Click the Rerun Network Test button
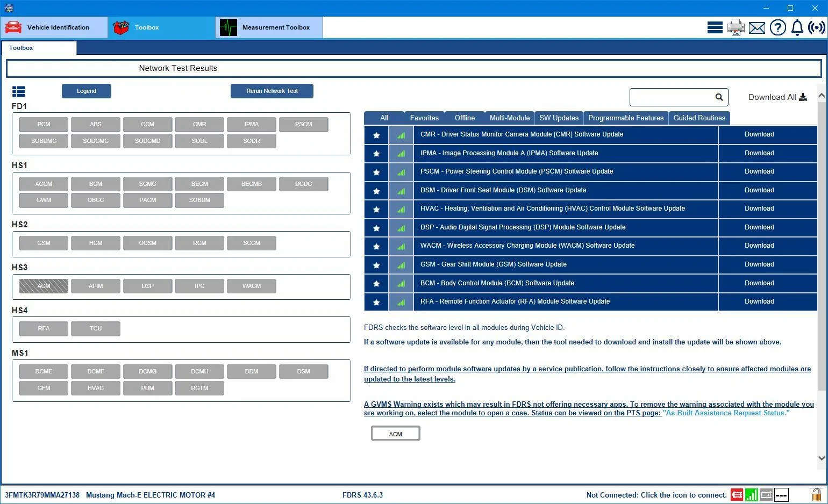The image size is (828, 504). (x=272, y=91)
